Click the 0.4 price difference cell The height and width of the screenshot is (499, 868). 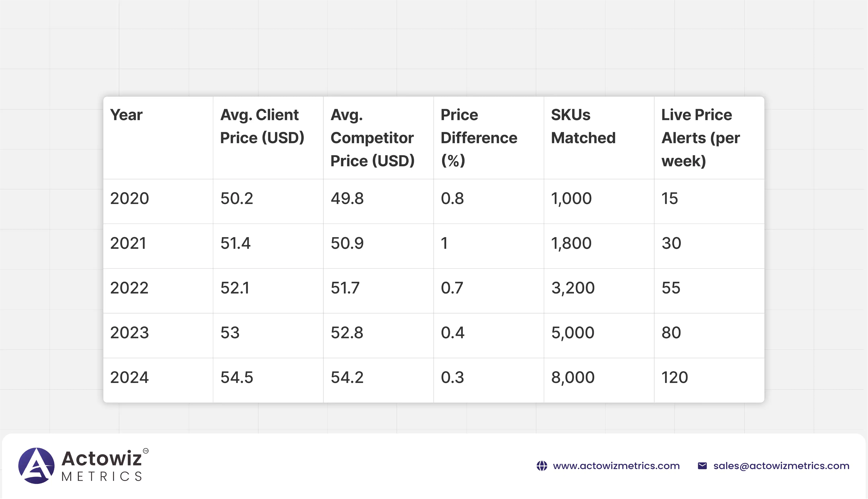[452, 333]
